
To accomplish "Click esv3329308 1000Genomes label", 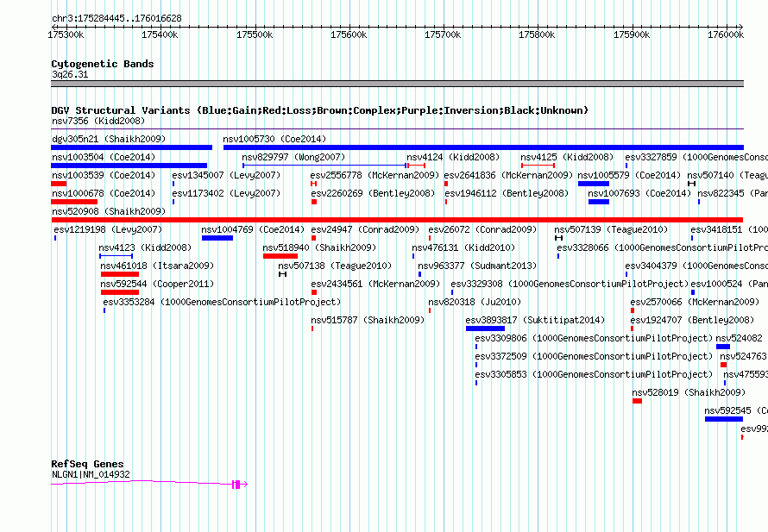I will click(570, 284).
